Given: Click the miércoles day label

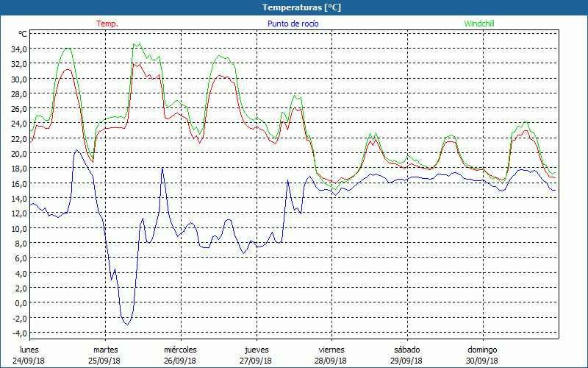Looking at the screenshot, I should pos(180,350).
